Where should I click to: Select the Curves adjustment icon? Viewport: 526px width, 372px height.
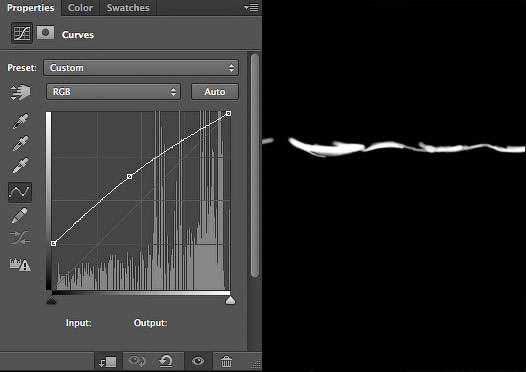[x=22, y=33]
